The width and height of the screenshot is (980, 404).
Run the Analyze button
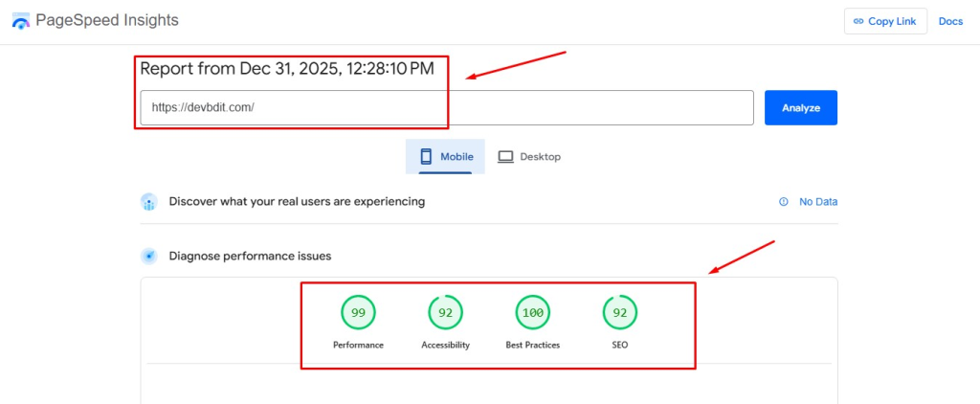point(801,107)
